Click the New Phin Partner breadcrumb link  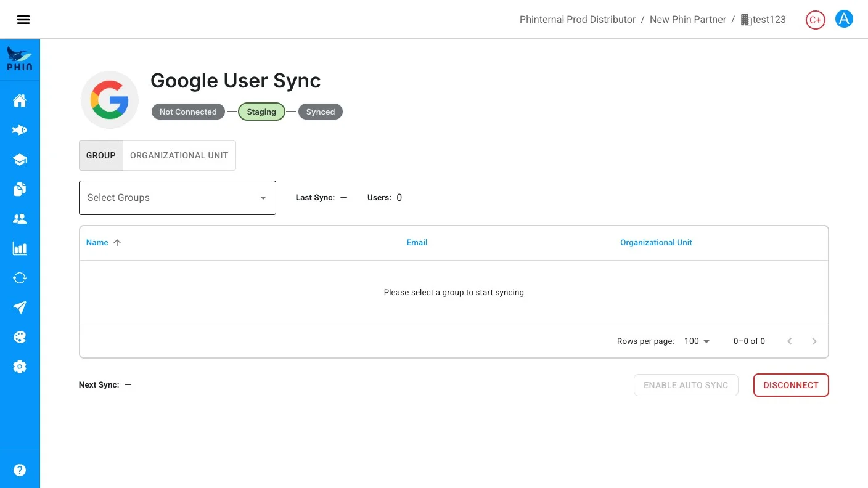tap(688, 20)
